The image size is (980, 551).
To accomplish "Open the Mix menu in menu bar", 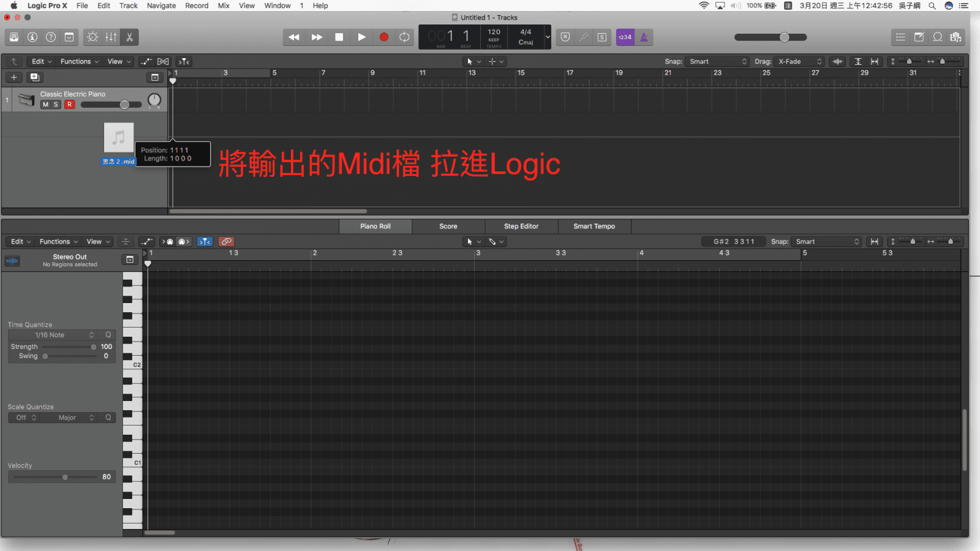I will click(224, 6).
